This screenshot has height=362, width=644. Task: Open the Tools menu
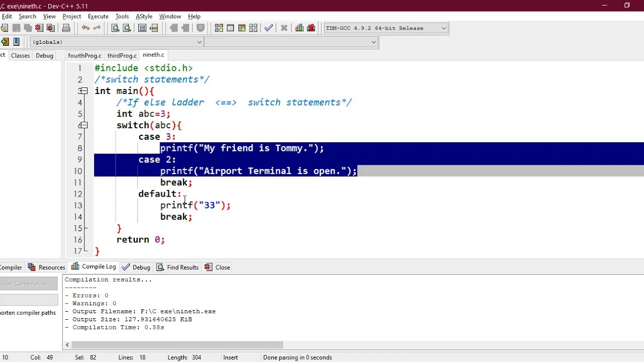point(122,16)
